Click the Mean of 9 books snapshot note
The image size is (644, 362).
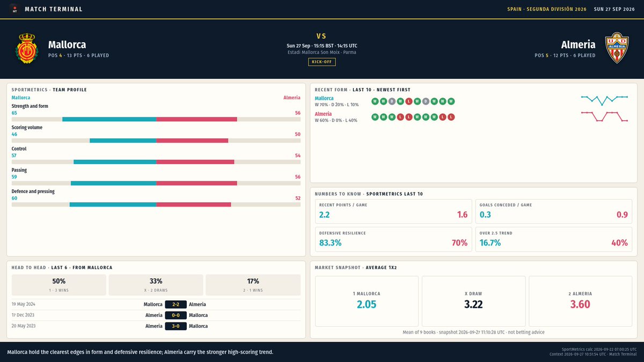coord(474,333)
